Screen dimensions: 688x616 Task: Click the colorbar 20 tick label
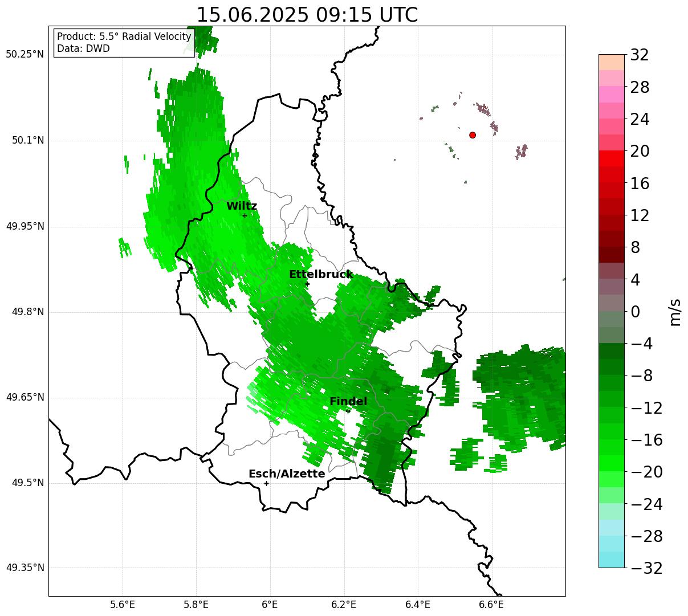640,152
